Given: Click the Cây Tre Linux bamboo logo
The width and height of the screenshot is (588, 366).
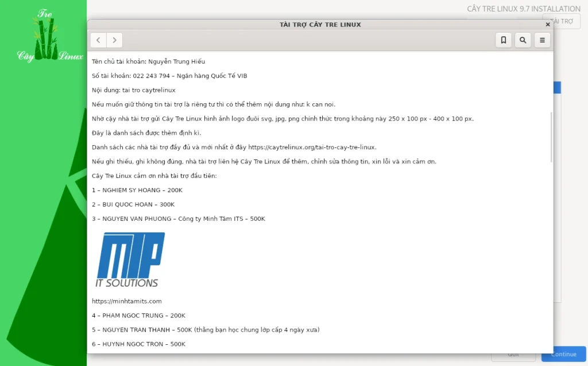Looking at the screenshot, I should tap(50, 37).
